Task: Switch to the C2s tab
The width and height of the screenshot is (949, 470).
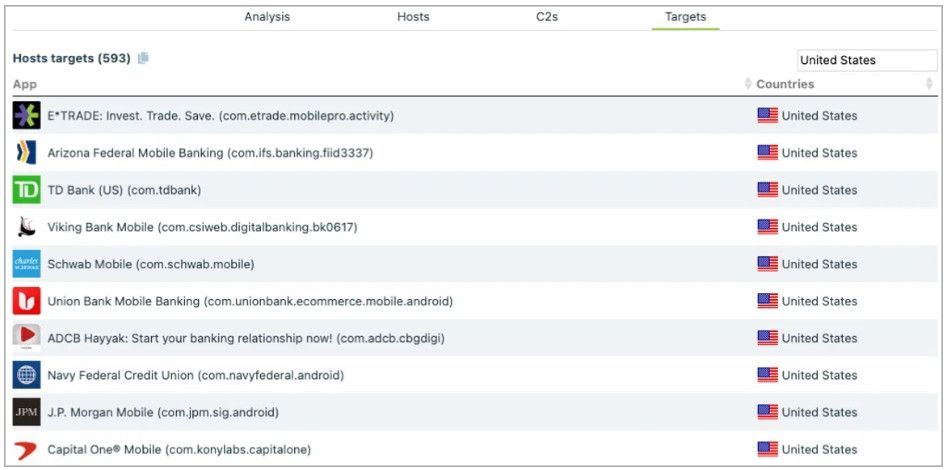Action: [x=547, y=17]
